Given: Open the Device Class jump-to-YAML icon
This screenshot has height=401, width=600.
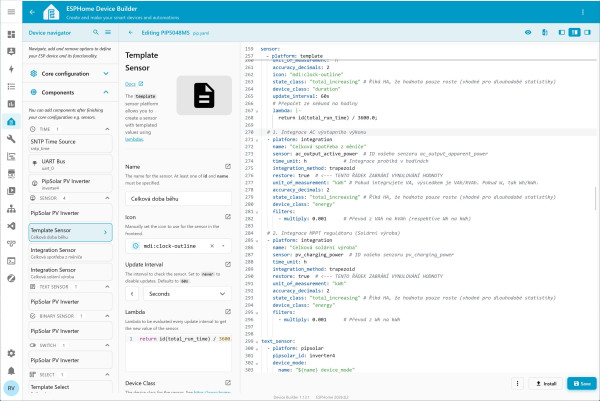Looking at the screenshot, I should pyautogui.click(x=228, y=383).
